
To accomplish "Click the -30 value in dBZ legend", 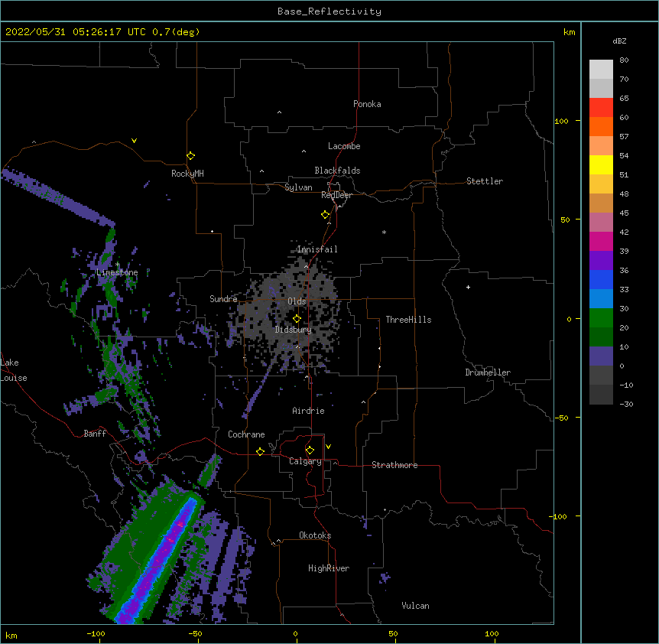I will (x=626, y=405).
